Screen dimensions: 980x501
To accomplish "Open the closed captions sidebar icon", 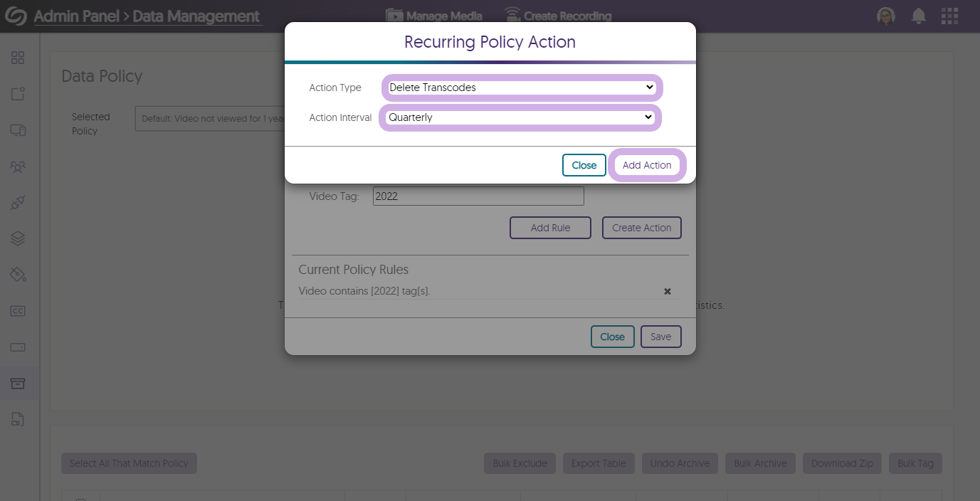I will [x=18, y=311].
